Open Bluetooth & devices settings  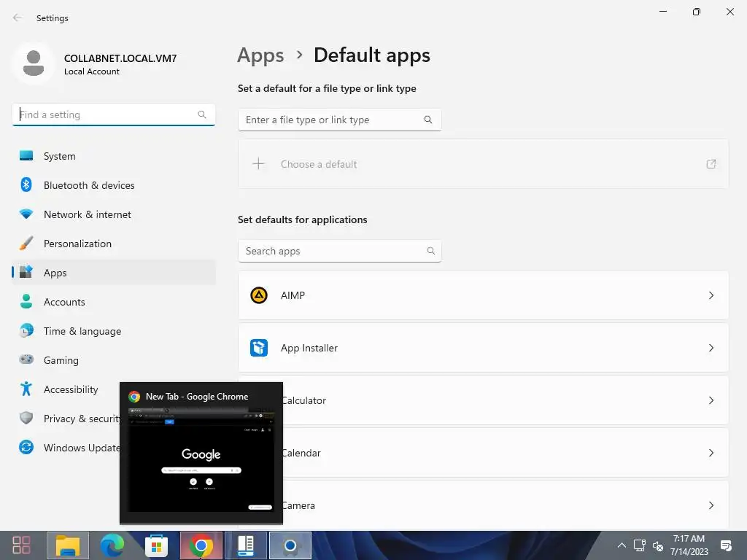113,185
